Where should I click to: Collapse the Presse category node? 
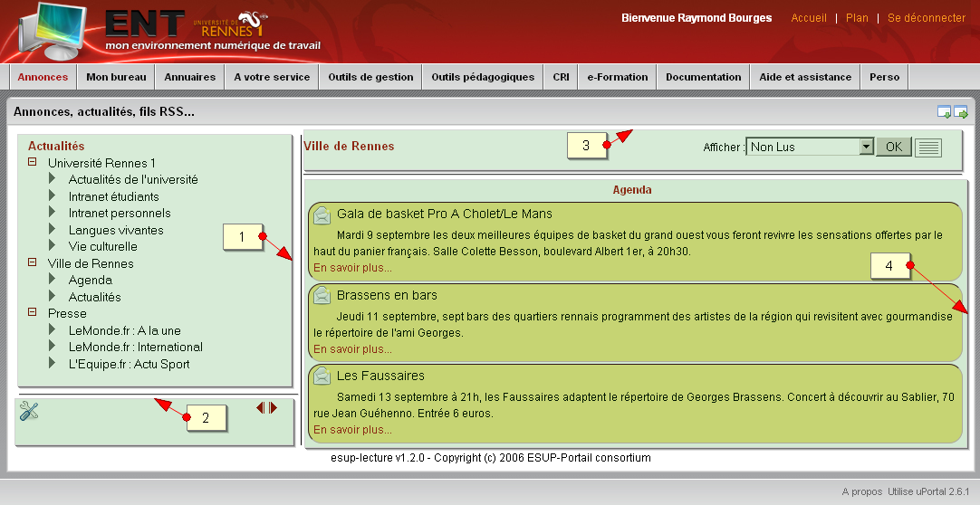coord(33,313)
